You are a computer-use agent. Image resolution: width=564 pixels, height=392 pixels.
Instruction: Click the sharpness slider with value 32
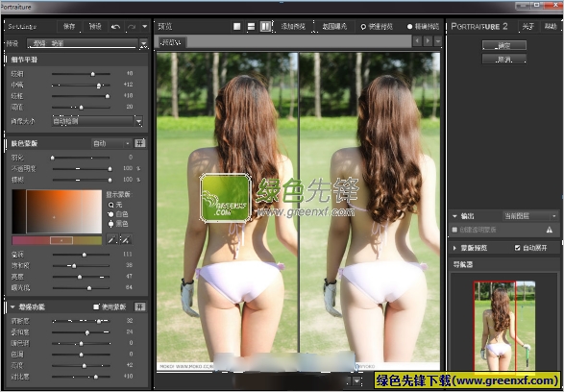pos(81,321)
